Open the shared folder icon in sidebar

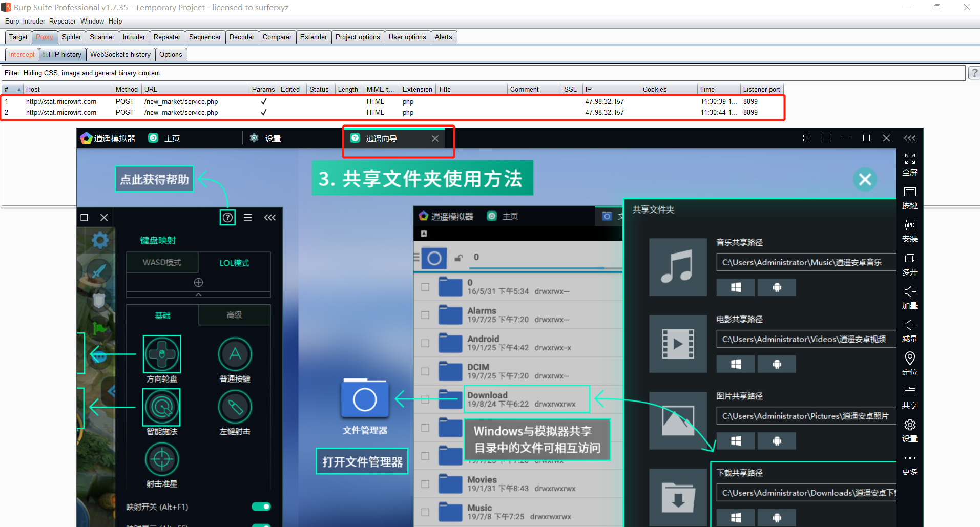tap(909, 392)
